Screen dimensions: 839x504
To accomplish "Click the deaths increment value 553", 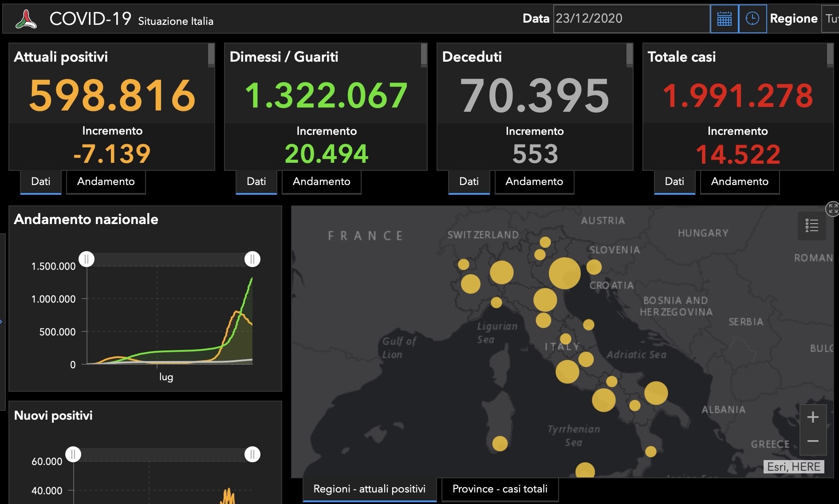I will point(535,154).
